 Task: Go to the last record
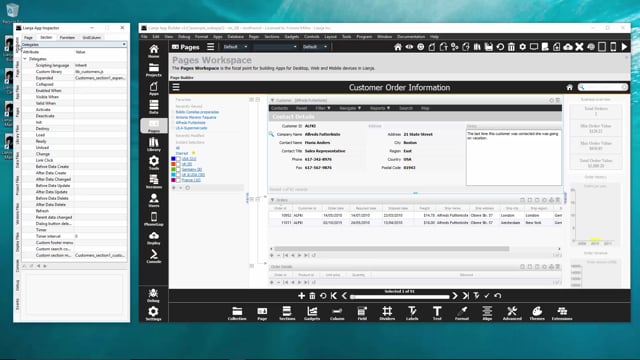(x=465, y=296)
